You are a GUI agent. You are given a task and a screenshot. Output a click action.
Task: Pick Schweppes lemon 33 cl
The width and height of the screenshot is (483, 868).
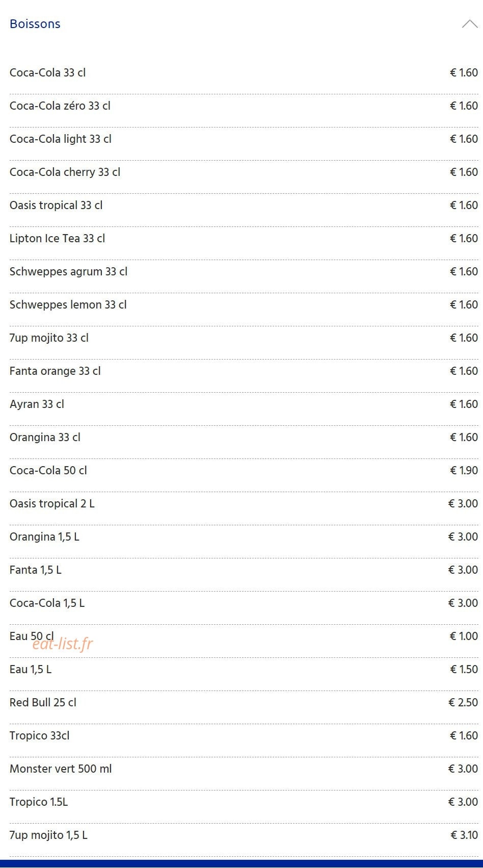244,305
